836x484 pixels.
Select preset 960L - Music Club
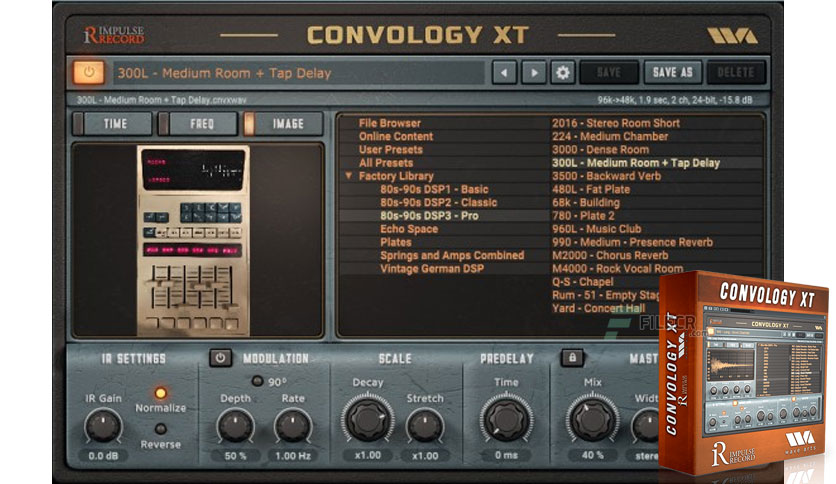(x=597, y=229)
